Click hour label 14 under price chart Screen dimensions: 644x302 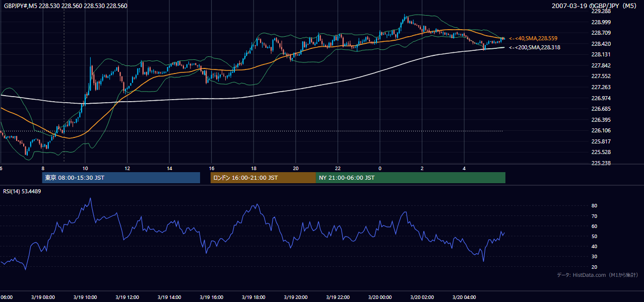(170, 168)
